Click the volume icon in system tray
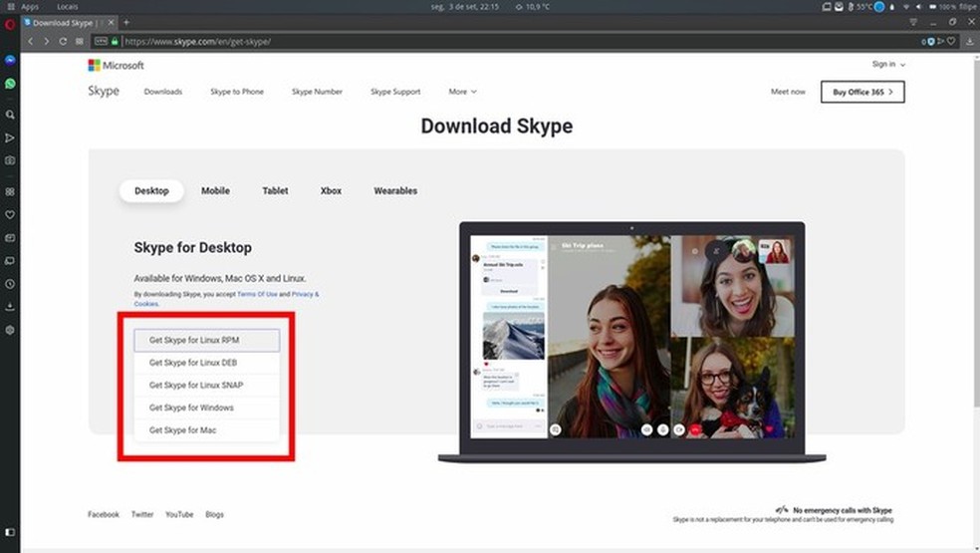Viewport: 980px width, 553px height. (918, 6)
